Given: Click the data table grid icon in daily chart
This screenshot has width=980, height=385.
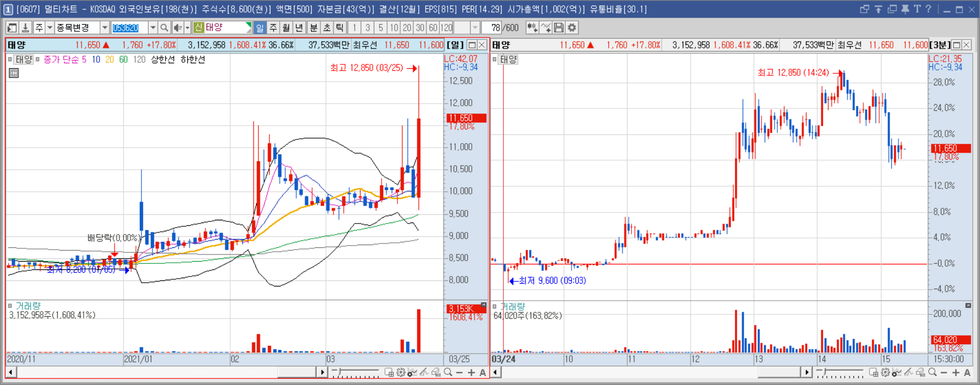Looking at the screenshot, I should pyautogui.click(x=14, y=73).
